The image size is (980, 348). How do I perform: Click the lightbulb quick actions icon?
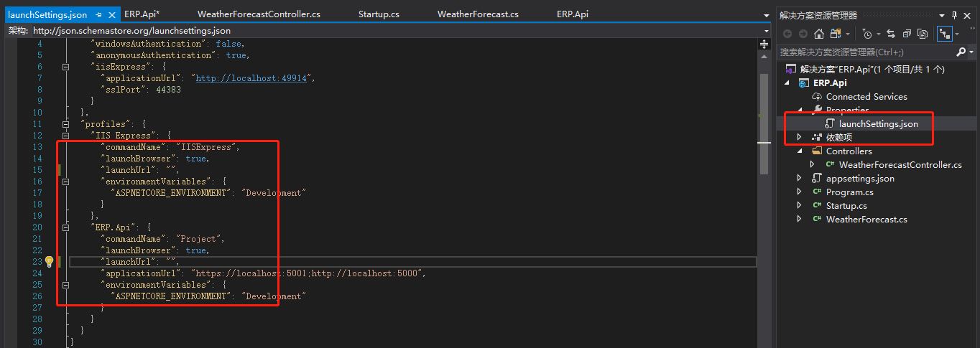coord(49,262)
